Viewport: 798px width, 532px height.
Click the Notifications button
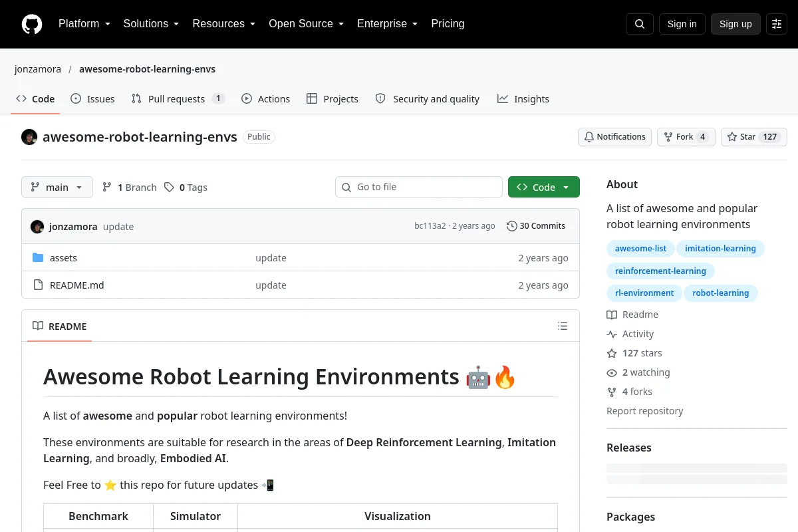(x=614, y=137)
